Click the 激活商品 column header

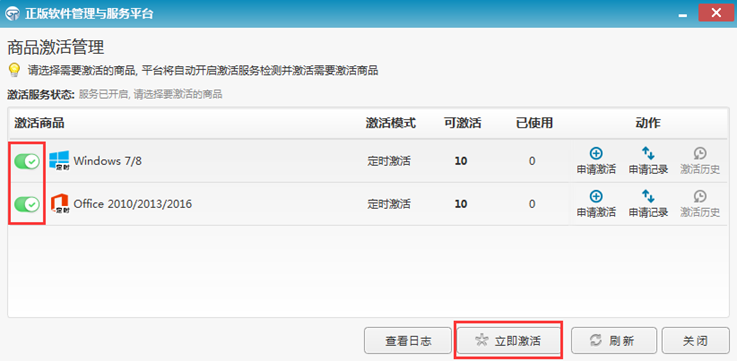point(39,123)
